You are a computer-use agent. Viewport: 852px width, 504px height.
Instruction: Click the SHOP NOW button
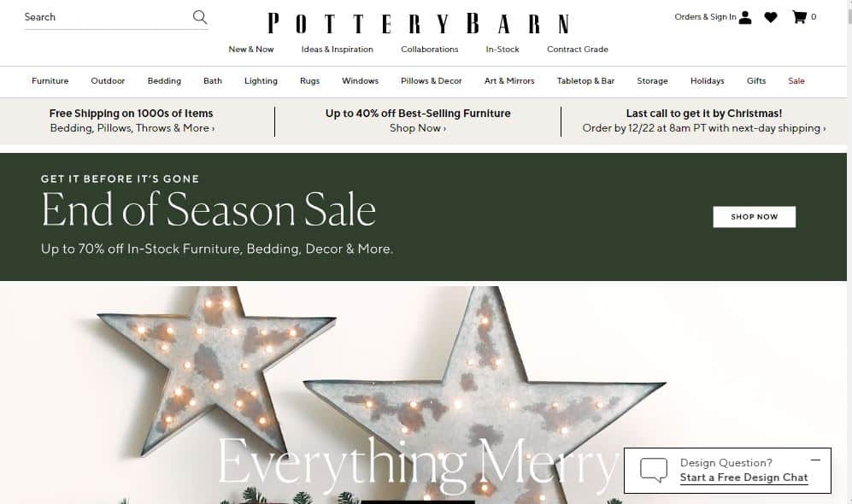755,217
